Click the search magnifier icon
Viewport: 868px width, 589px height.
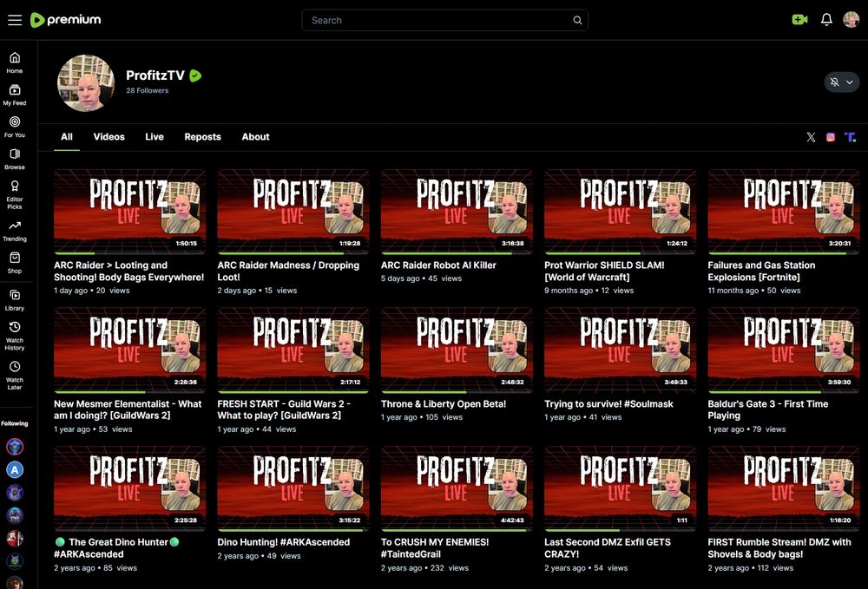[x=577, y=21]
